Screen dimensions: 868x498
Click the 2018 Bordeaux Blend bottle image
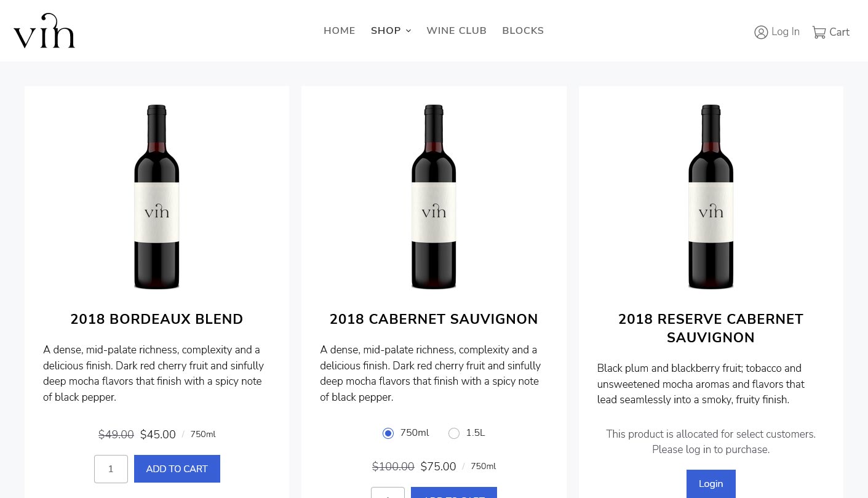point(157,197)
